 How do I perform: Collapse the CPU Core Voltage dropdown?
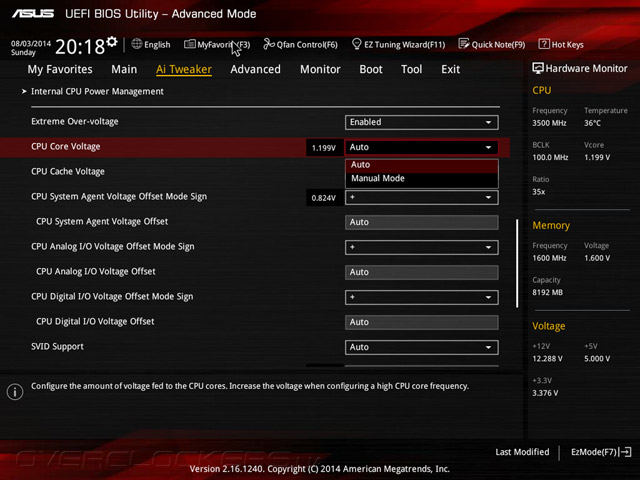point(422,147)
